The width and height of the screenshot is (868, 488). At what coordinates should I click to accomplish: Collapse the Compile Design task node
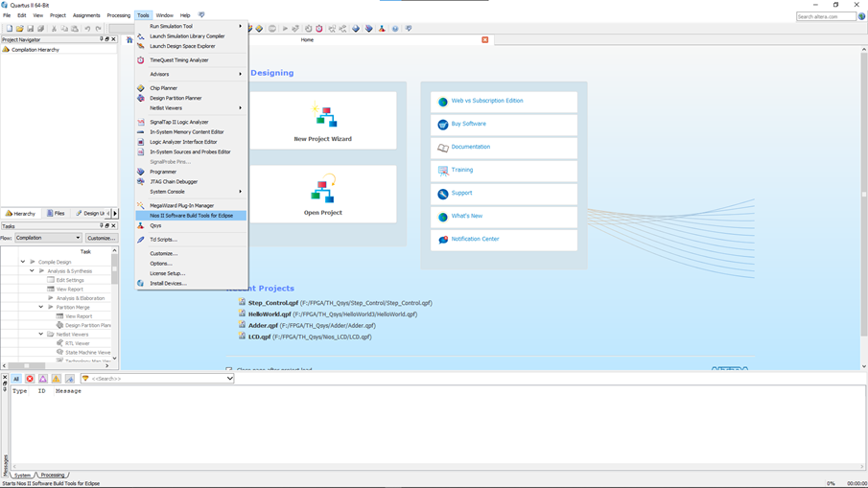pyautogui.click(x=23, y=262)
